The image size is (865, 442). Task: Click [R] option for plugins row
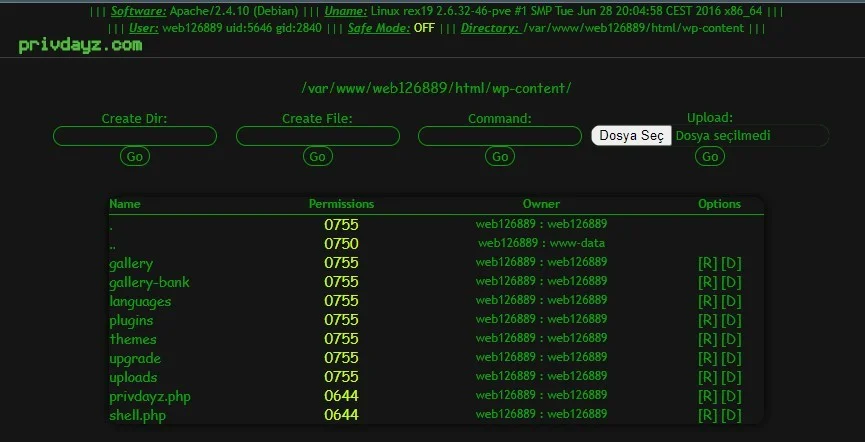(x=707, y=320)
